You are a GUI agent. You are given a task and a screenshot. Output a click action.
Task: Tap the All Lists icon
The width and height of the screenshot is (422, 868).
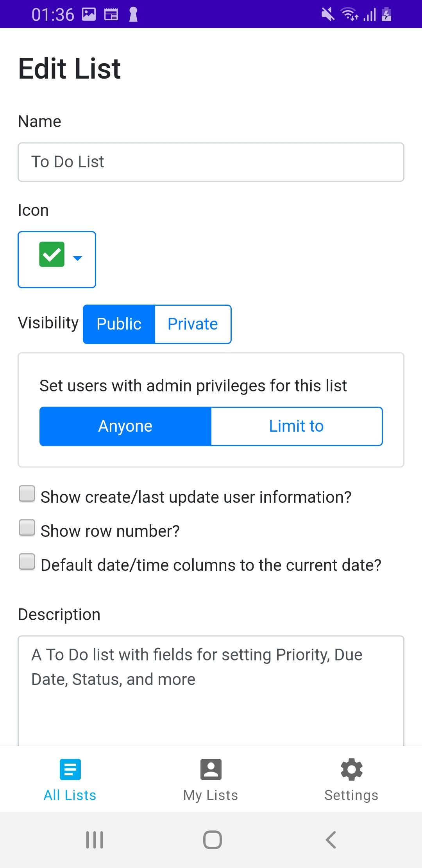70,769
